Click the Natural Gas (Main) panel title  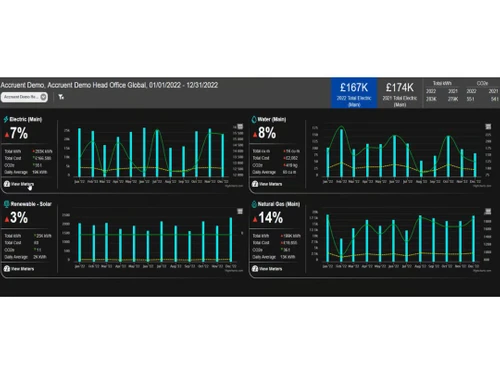279,204
